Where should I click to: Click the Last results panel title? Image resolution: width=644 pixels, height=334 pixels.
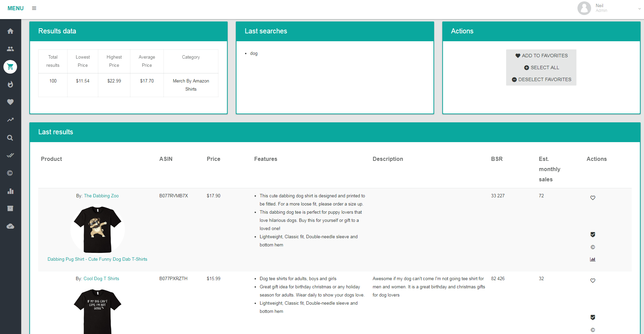click(x=56, y=132)
